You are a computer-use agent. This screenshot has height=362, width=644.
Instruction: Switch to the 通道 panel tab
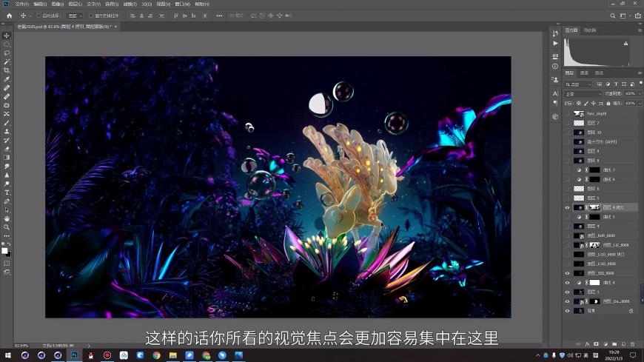584,73
